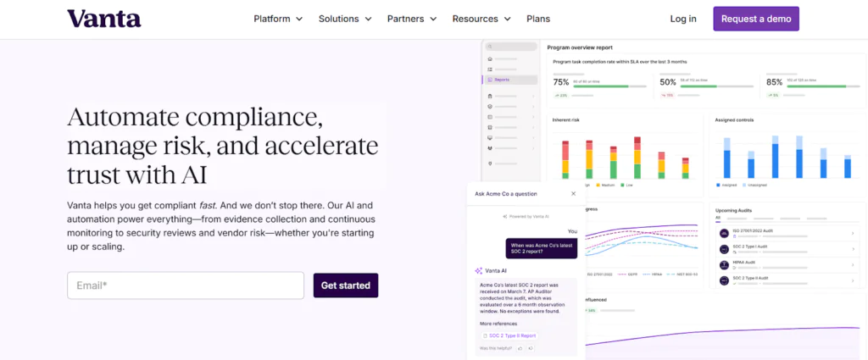Click the Powered by Vanta AI label

[526, 217]
